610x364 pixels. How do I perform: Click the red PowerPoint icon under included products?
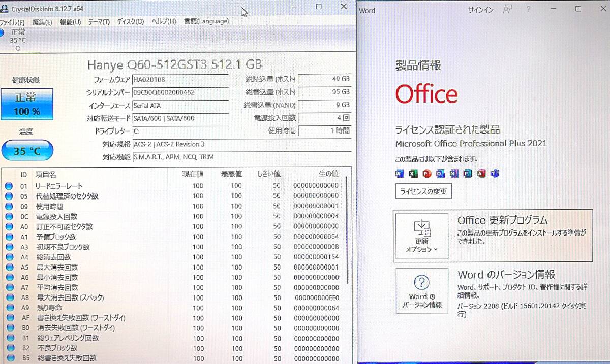(427, 174)
